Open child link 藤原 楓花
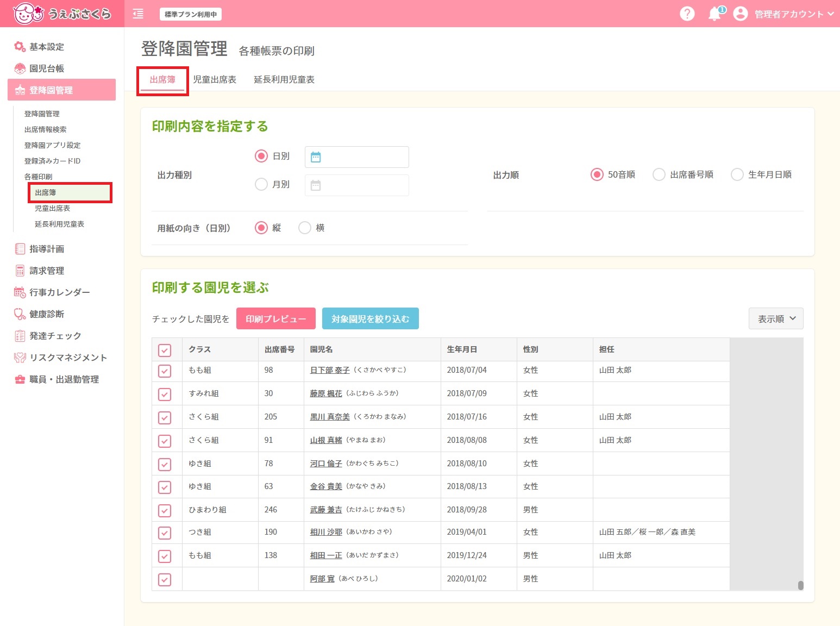 click(326, 393)
